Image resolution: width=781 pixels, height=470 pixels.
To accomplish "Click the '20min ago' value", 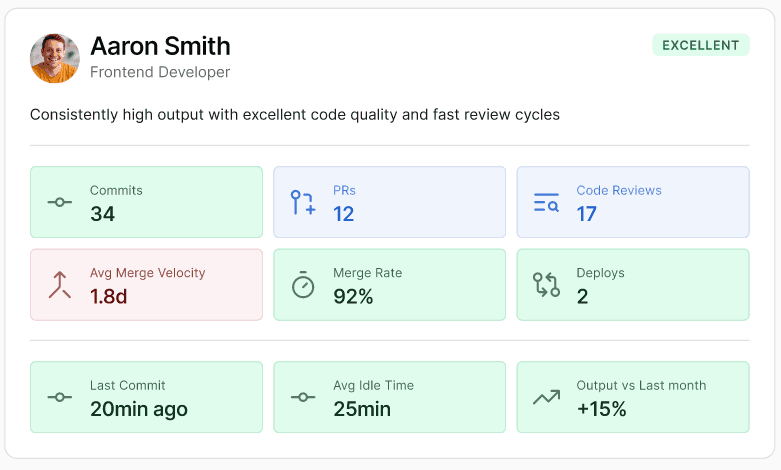I will (x=139, y=409).
